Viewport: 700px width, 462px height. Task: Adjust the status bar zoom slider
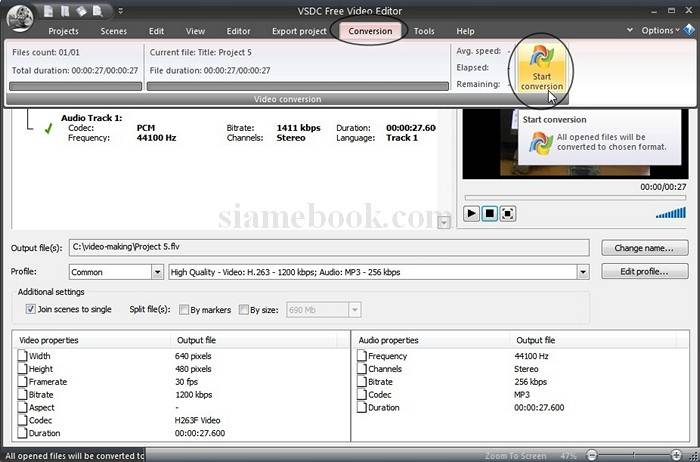[x=634, y=455]
